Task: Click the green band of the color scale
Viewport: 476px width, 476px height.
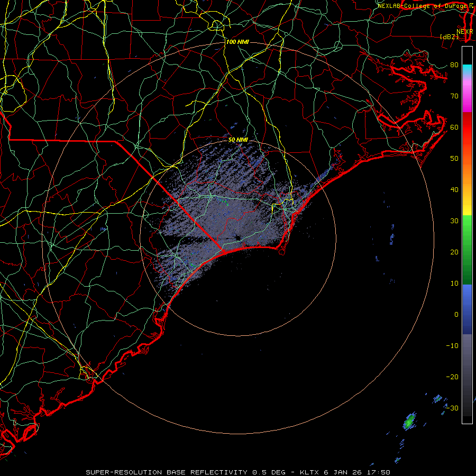Action: 467,250
